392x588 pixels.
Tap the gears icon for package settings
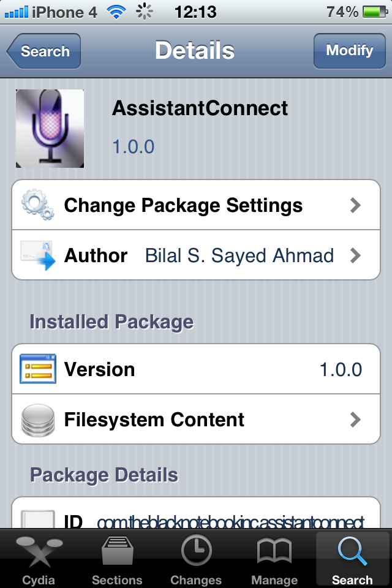pyautogui.click(x=38, y=205)
